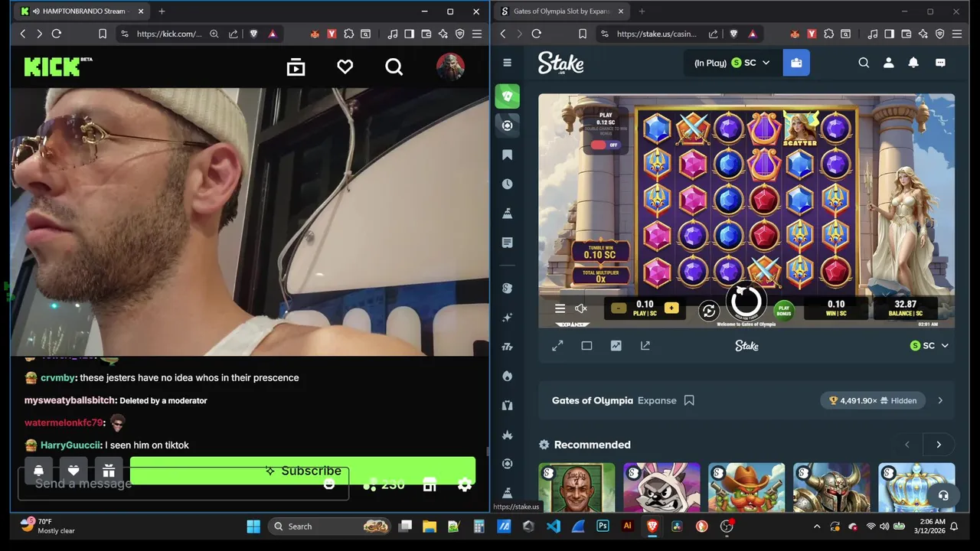The height and width of the screenshot is (551, 980).
Task: Click the green Subscribe button
Action: tap(302, 471)
